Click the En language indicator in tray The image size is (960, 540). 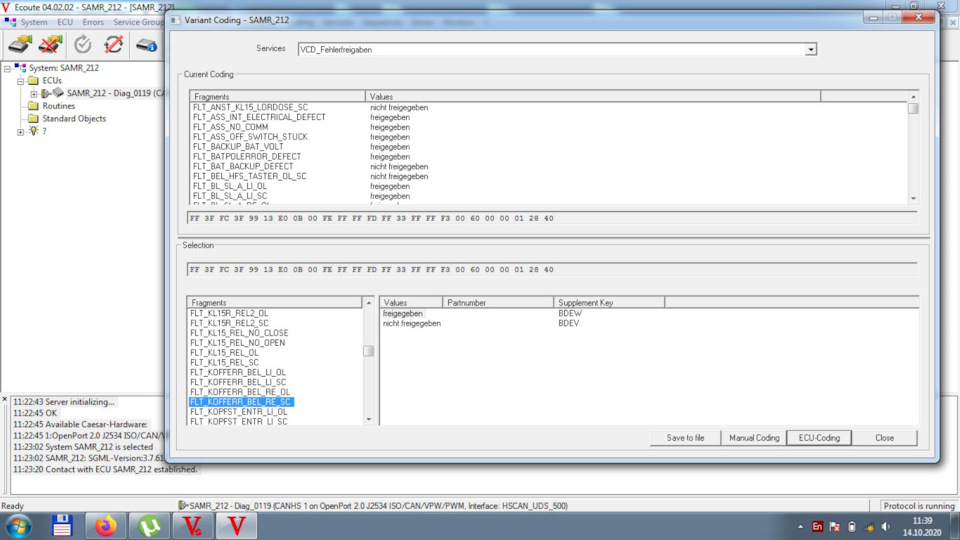(817, 527)
